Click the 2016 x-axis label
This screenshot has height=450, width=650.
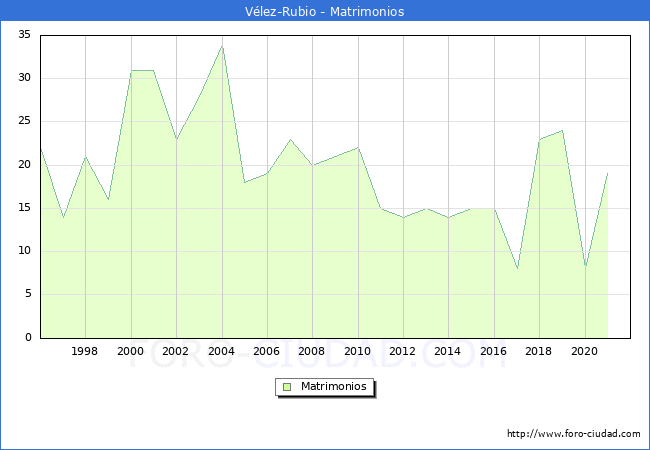493,351
